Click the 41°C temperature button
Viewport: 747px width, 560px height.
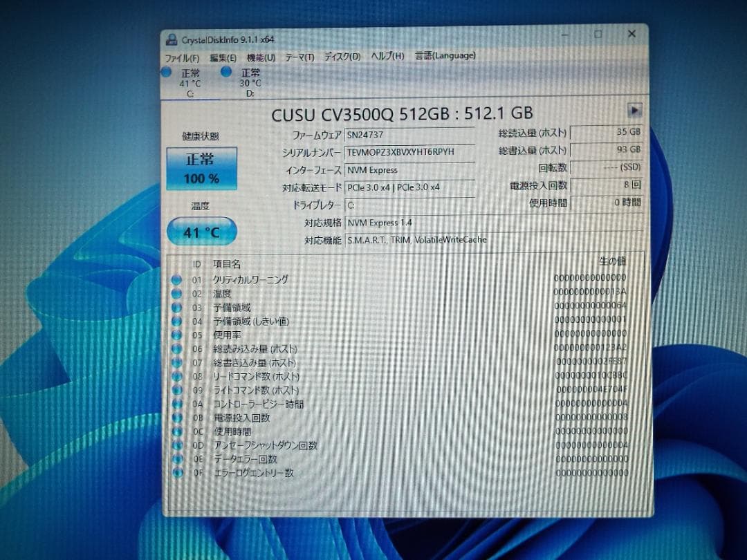click(201, 232)
